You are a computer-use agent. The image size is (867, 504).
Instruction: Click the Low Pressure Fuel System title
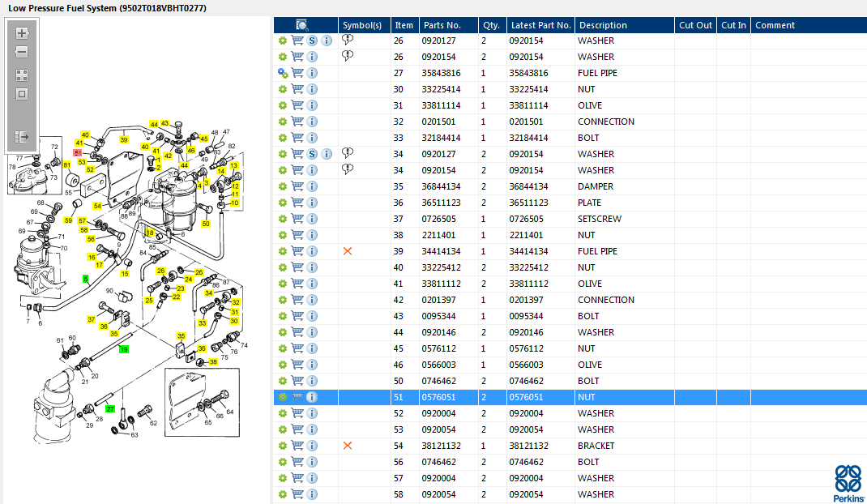tap(107, 8)
